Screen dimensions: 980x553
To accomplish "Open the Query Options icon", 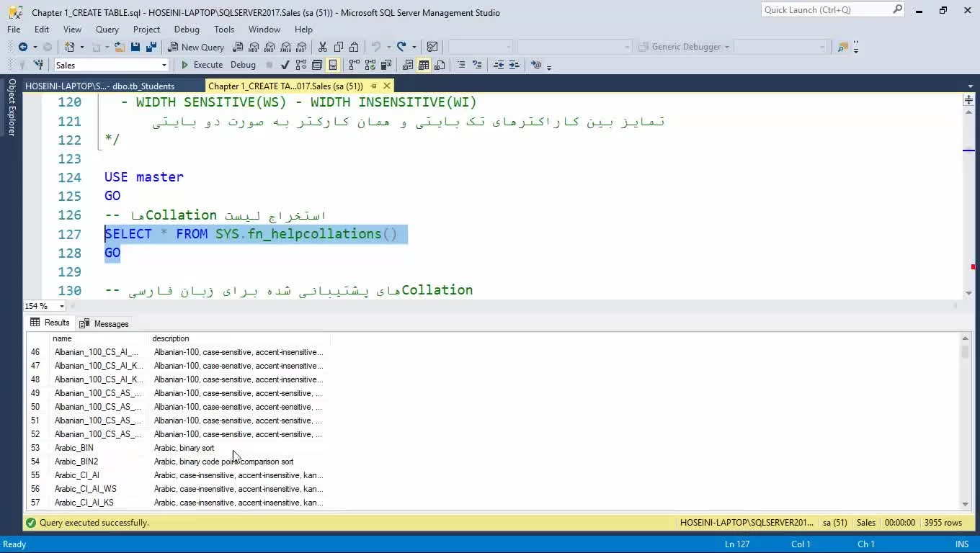I will (317, 65).
